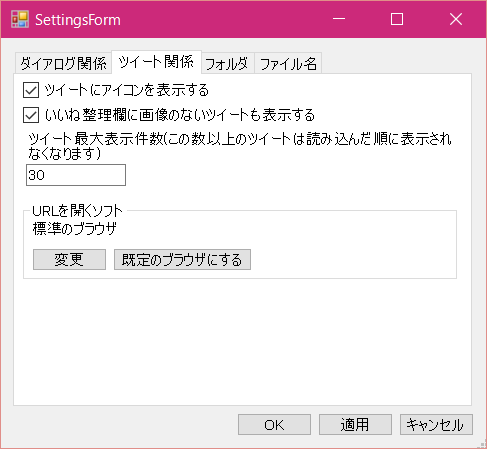Viewport: 487px width, 449px height.
Task: Close the SettingsForm window
Action: coord(456,19)
